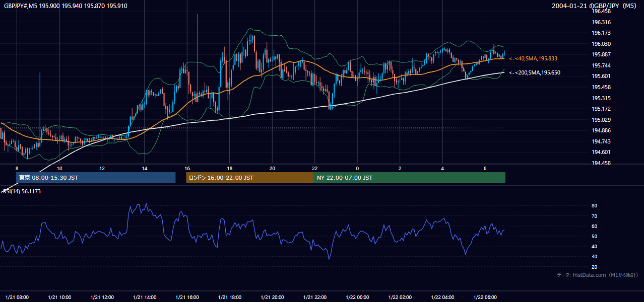The image size is (644, 302).
Task: Click the 200 SMA label showing 195.650
Action: [x=534, y=72]
